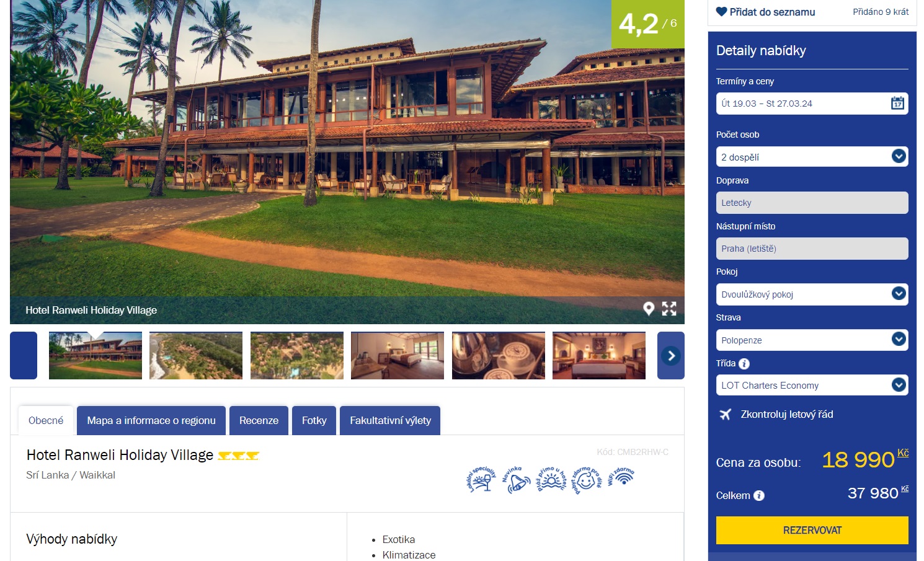Viewport: 924px width, 561px height.
Task: Click the info icon beside Celkem
Action: pyautogui.click(x=759, y=496)
